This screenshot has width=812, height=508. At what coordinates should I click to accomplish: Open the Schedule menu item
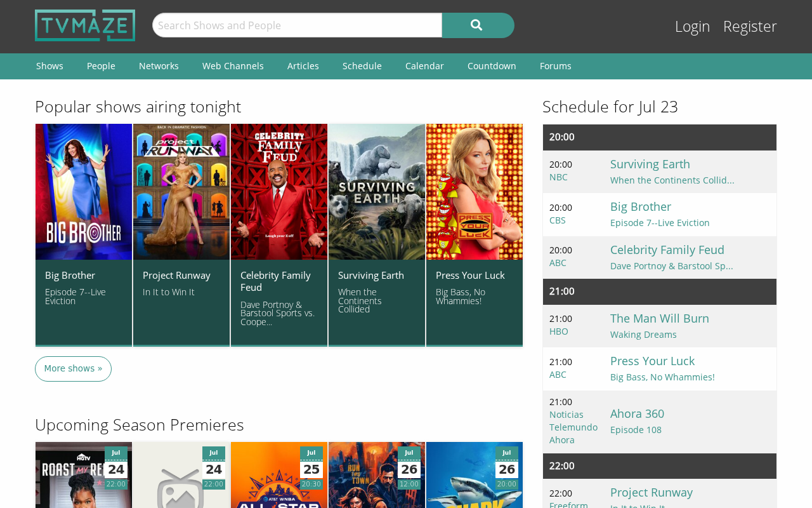[362, 66]
